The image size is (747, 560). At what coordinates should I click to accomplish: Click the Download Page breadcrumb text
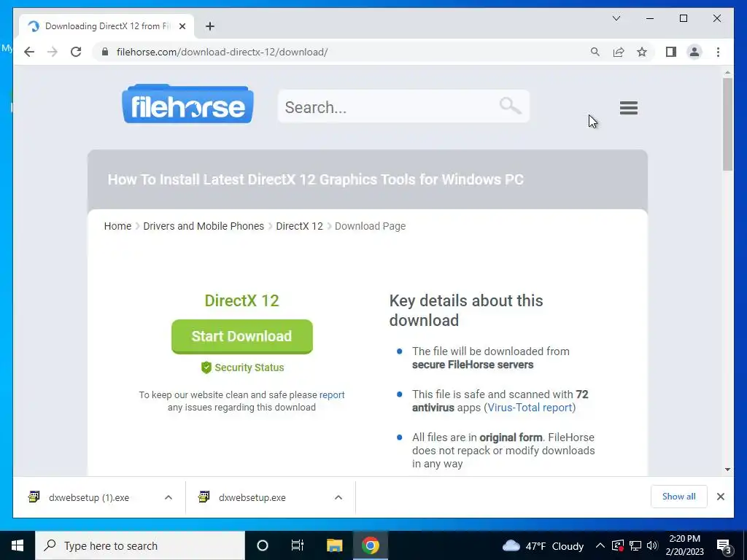pos(370,226)
